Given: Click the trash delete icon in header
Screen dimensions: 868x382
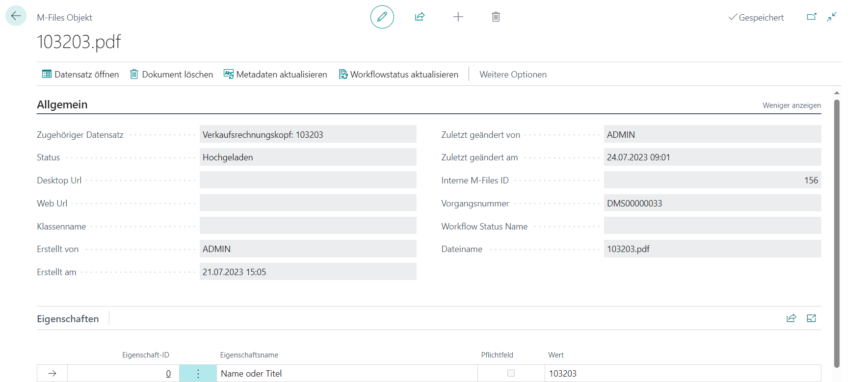Looking at the screenshot, I should point(496,17).
